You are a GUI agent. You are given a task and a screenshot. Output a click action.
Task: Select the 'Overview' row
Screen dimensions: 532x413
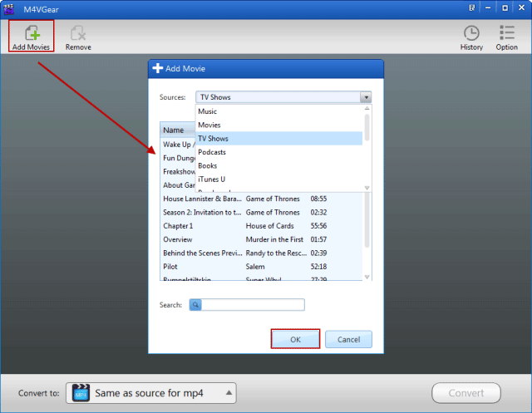261,239
